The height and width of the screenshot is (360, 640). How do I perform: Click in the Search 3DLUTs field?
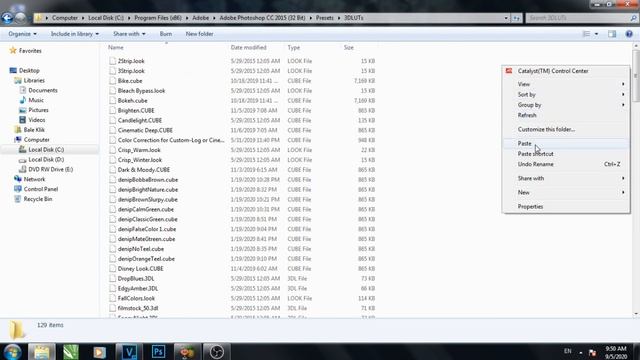[x=578, y=18]
